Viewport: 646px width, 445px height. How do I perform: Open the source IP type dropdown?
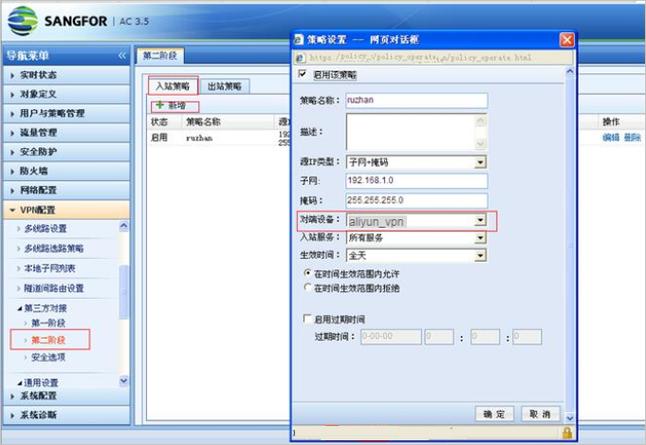pos(480,162)
